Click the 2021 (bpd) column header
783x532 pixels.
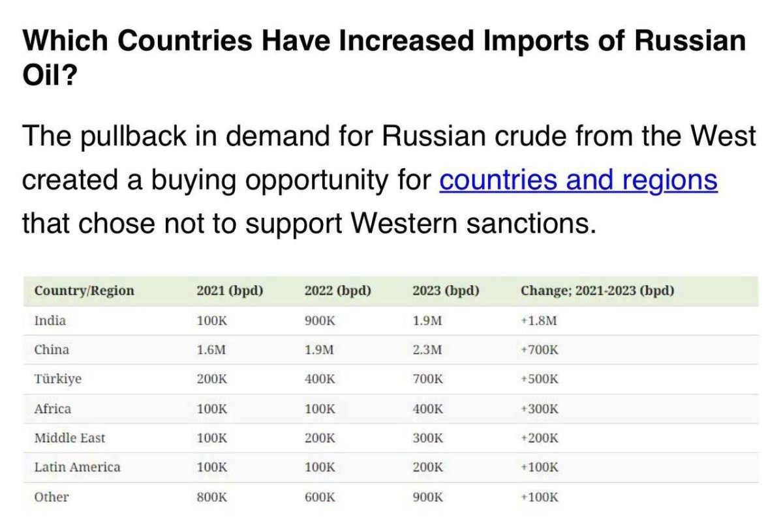[x=230, y=291]
